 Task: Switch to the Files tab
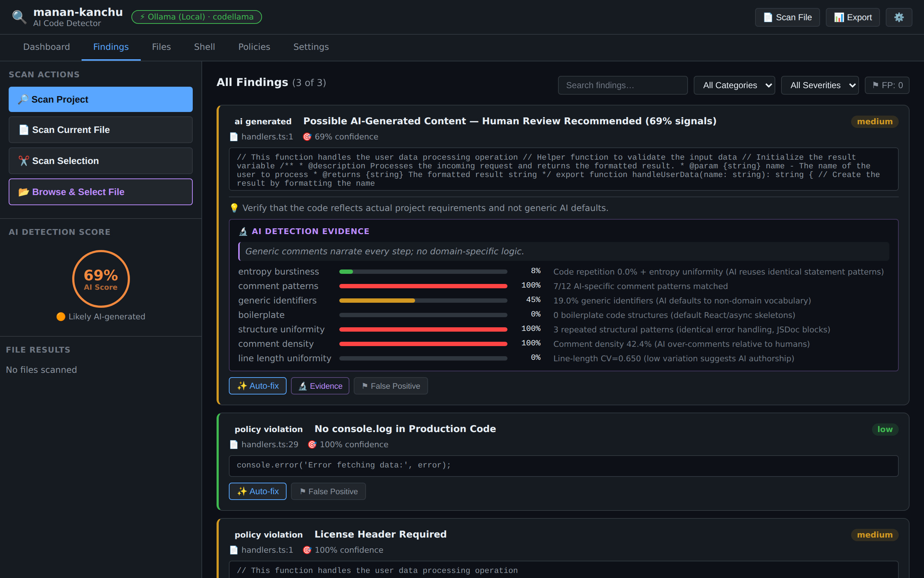pyautogui.click(x=161, y=47)
